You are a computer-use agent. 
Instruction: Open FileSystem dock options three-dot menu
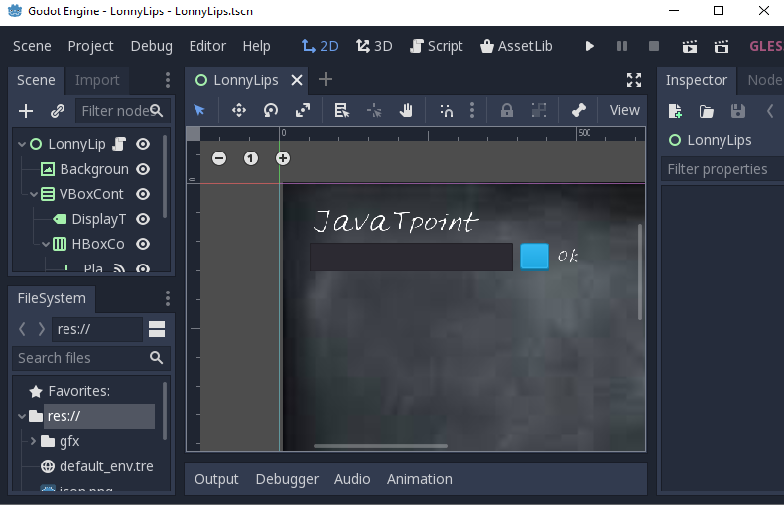[x=168, y=298]
